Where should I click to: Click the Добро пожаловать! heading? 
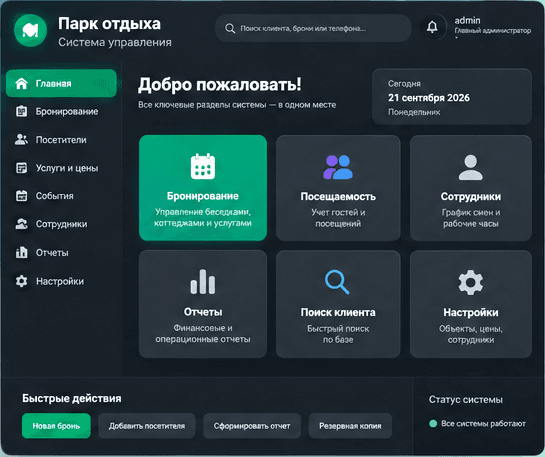(x=220, y=85)
